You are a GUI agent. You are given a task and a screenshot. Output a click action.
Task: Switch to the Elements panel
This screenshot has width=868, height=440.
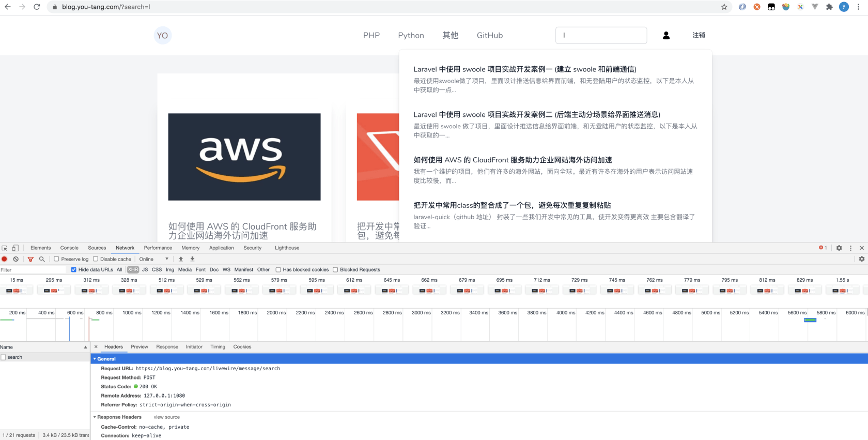click(x=40, y=248)
